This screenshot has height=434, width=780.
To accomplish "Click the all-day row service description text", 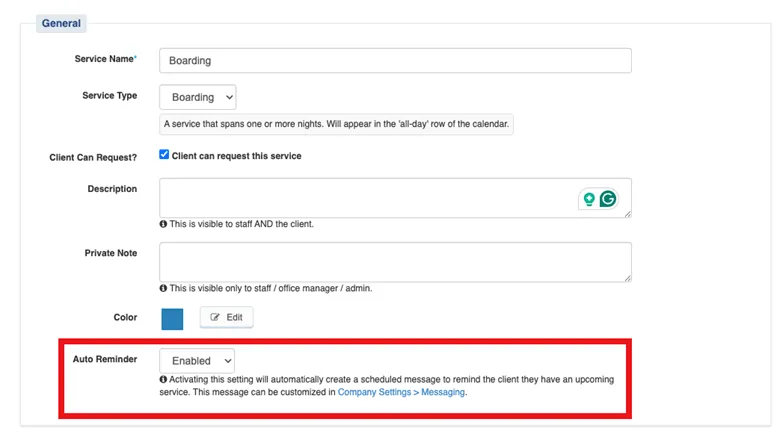I will (x=336, y=124).
